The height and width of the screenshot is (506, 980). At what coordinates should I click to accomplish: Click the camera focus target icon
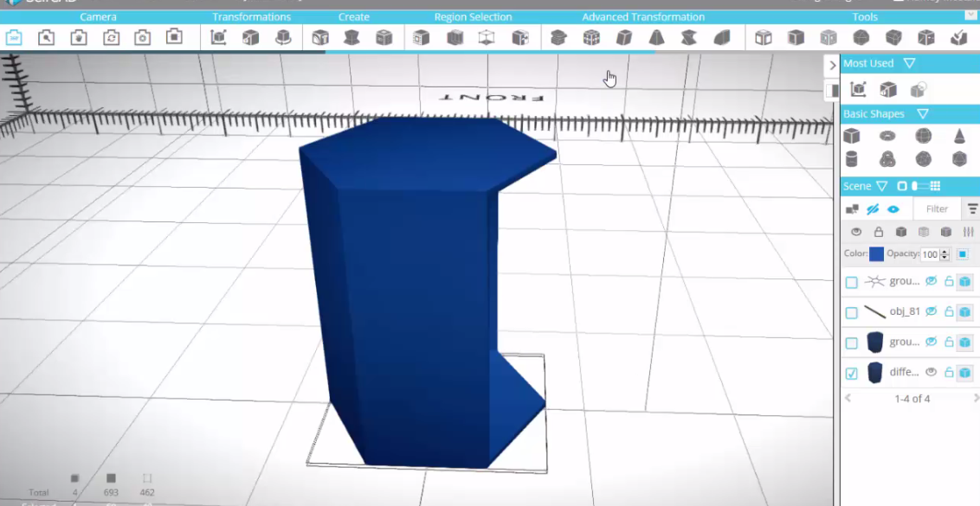143,37
